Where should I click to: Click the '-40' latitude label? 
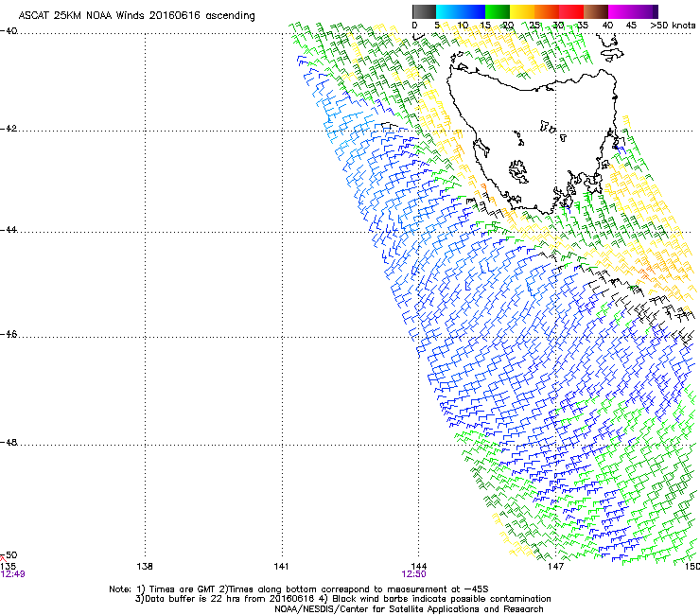coord(9,31)
